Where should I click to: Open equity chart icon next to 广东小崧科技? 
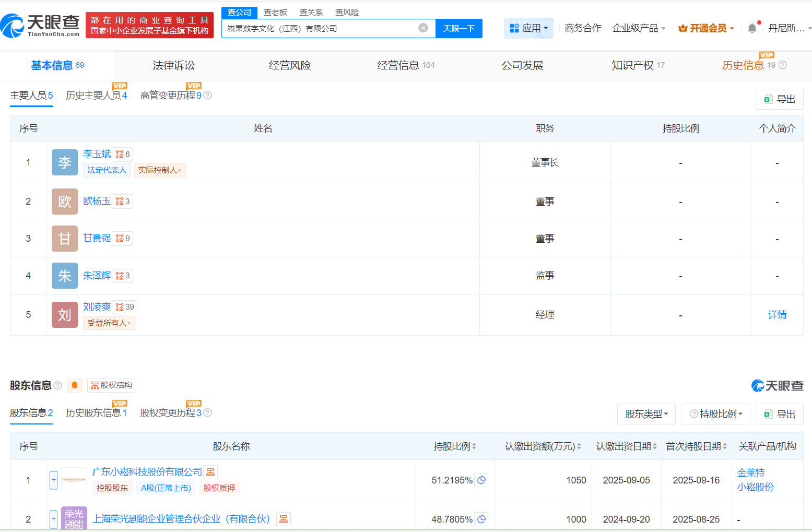click(210, 472)
